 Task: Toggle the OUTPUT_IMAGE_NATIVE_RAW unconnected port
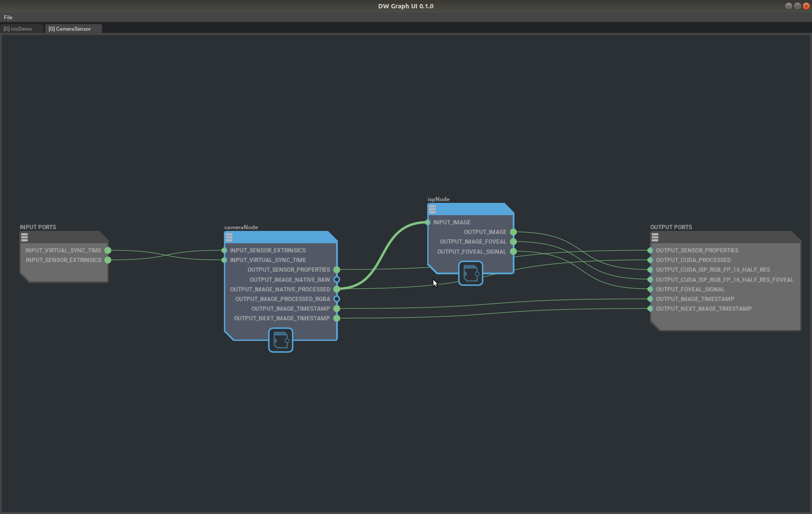point(337,280)
